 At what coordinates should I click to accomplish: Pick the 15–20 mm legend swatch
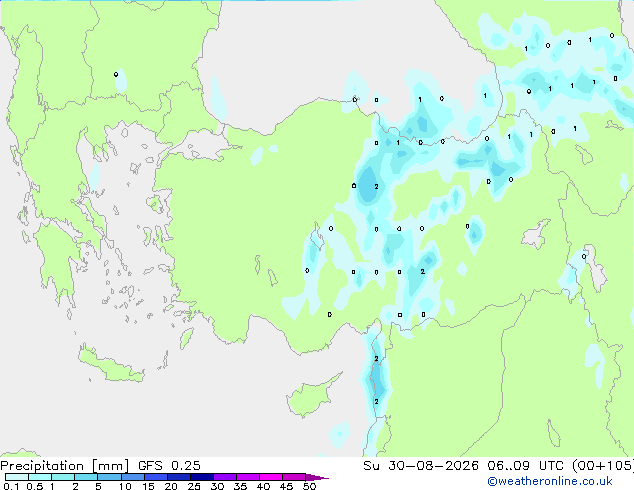click(x=155, y=477)
